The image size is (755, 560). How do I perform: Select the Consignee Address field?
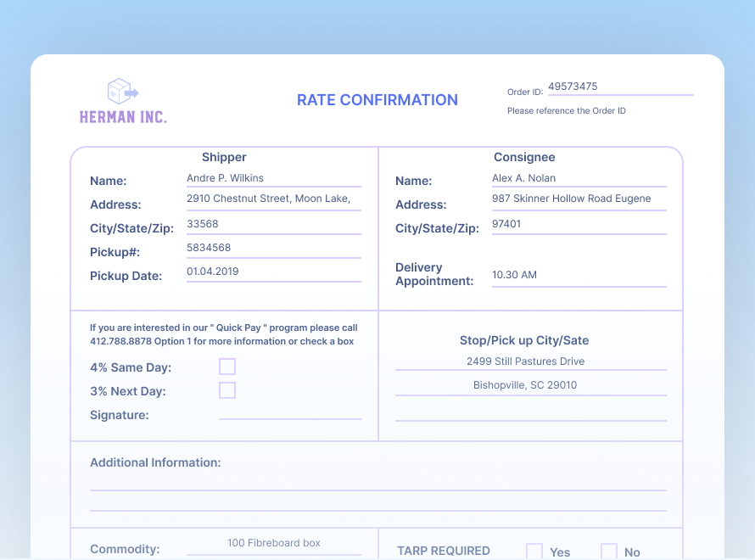coord(579,199)
